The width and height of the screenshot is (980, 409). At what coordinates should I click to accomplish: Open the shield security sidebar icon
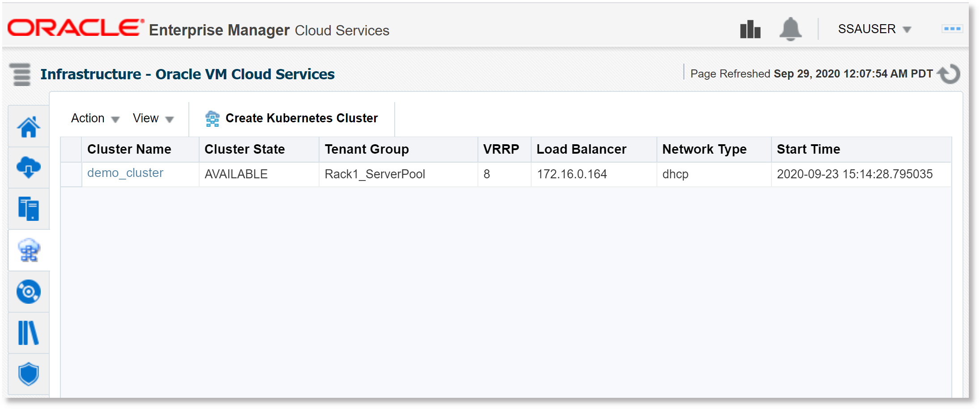point(29,374)
